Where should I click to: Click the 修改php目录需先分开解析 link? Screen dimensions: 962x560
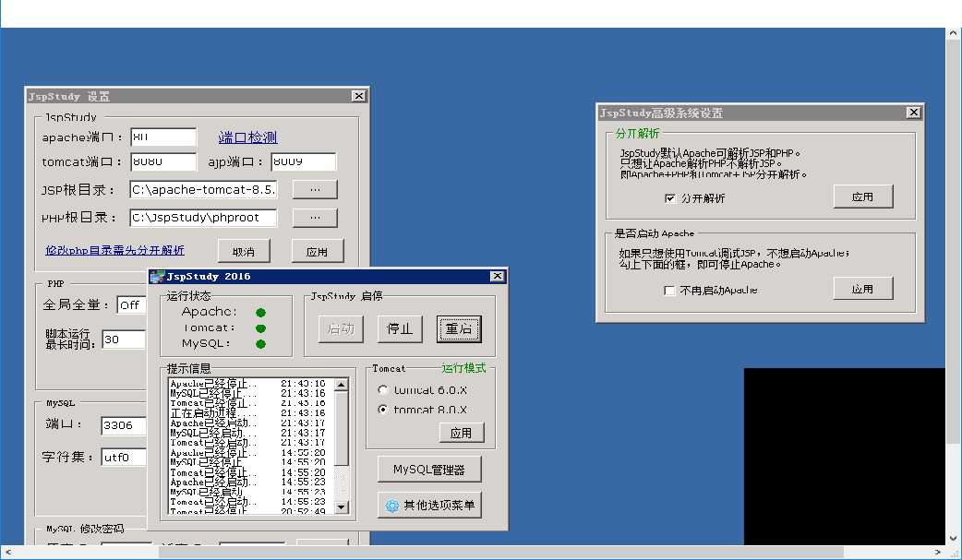[114, 250]
